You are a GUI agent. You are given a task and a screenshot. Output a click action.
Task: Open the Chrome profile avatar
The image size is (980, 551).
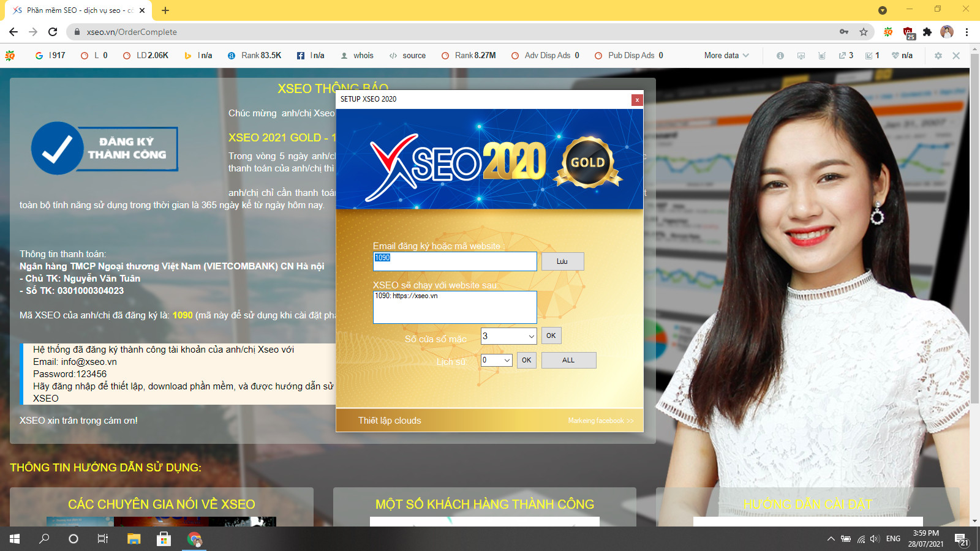pos(947,32)
